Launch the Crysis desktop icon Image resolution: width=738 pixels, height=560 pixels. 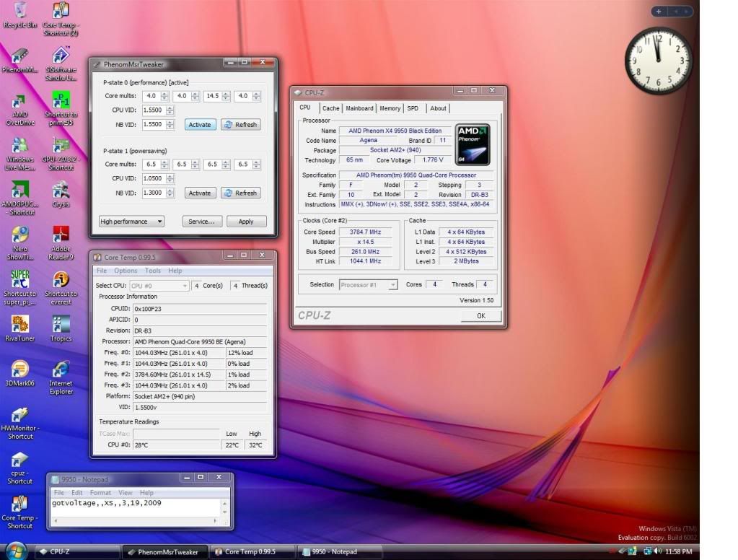coord(61,191)
